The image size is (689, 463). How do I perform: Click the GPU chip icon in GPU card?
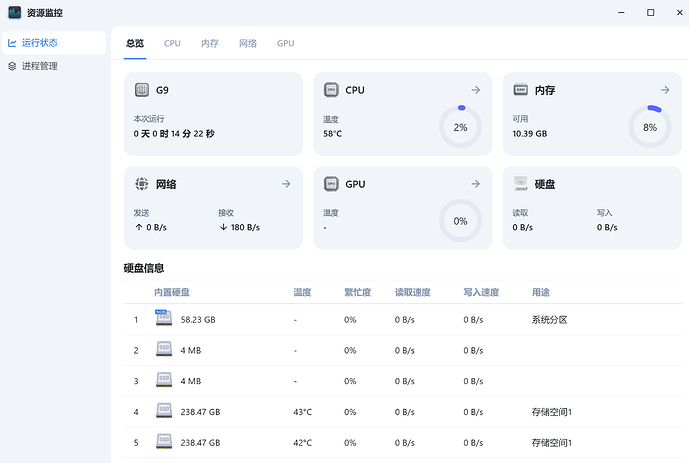[x=331, y=184]
